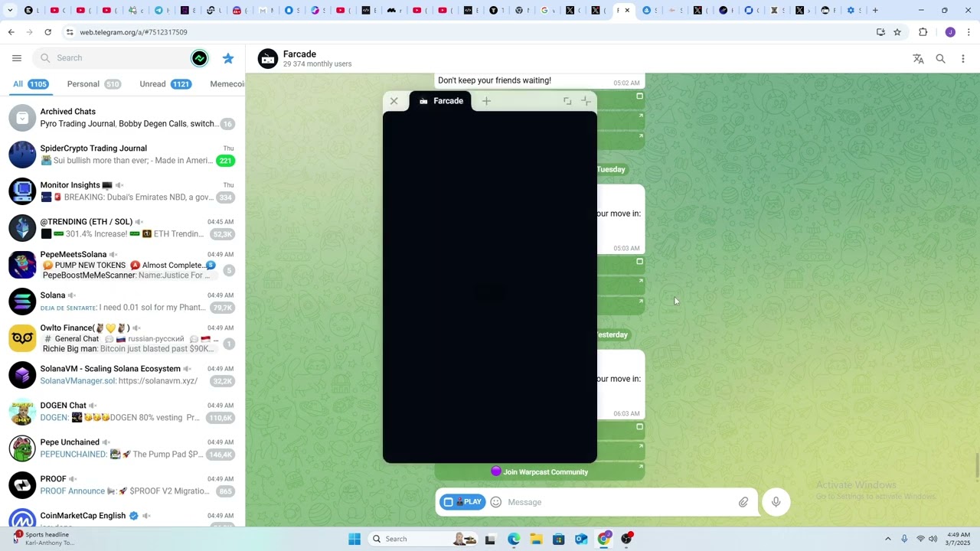The height and width of the screenshot is (551, 980).
Task: Reload the Telegram web page
Action: click(x=47, y=32)
